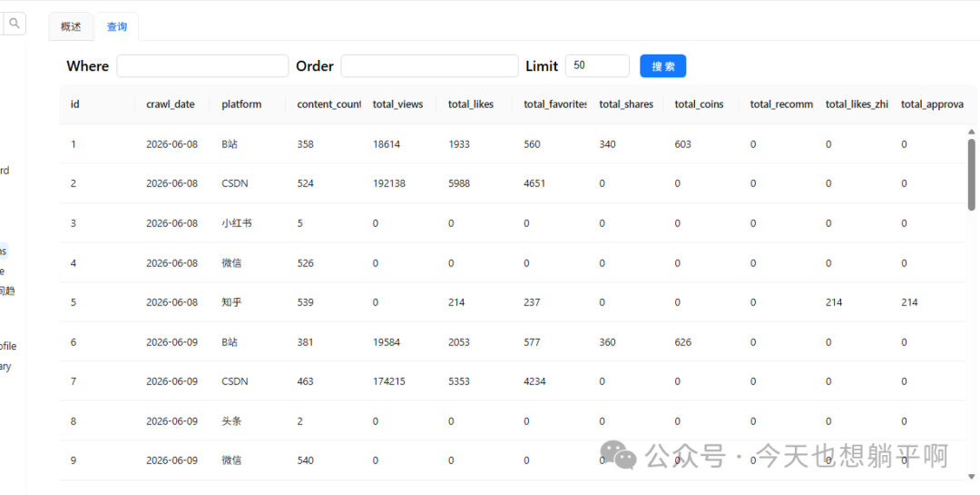This screenshot has height=495, width=980.
Task: Click the views value 18614
Action: coord(387,144)
